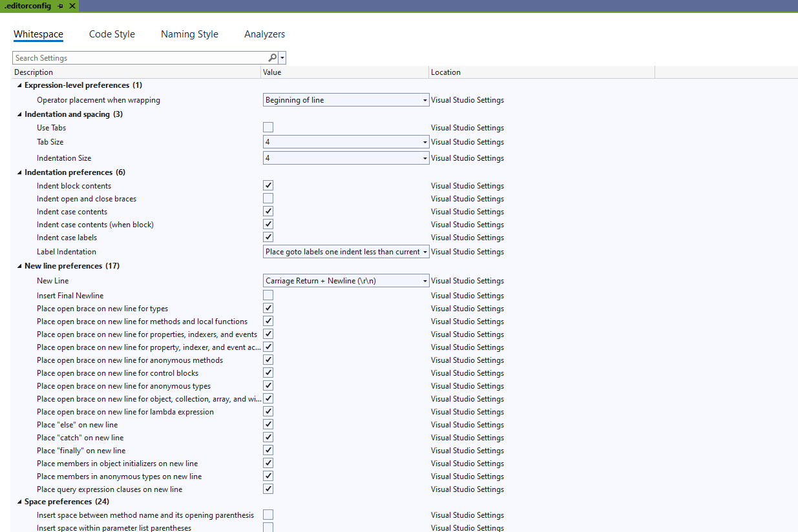Open the search options dropdown arrow
This screenshot has width=798, height=532.
tap(283, 58)
